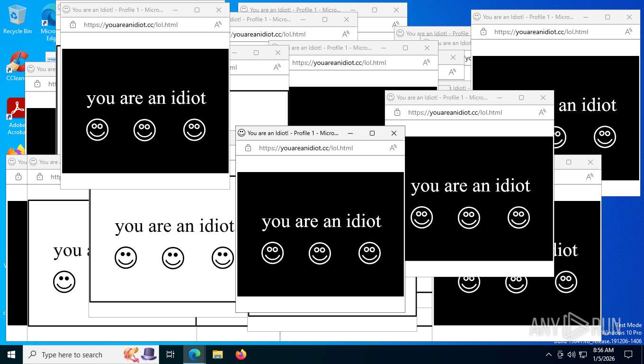This screenshot has height=364, width=644.
Task: Click smiley favicon in frontmost center window title
Action: click(241, 133)
